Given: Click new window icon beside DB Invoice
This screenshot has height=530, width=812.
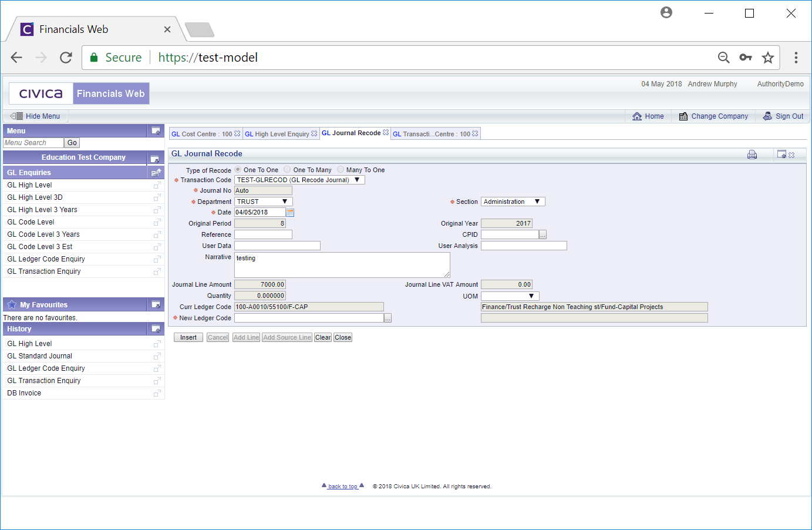Looking at the screenshot, I should tap(157, 393).
